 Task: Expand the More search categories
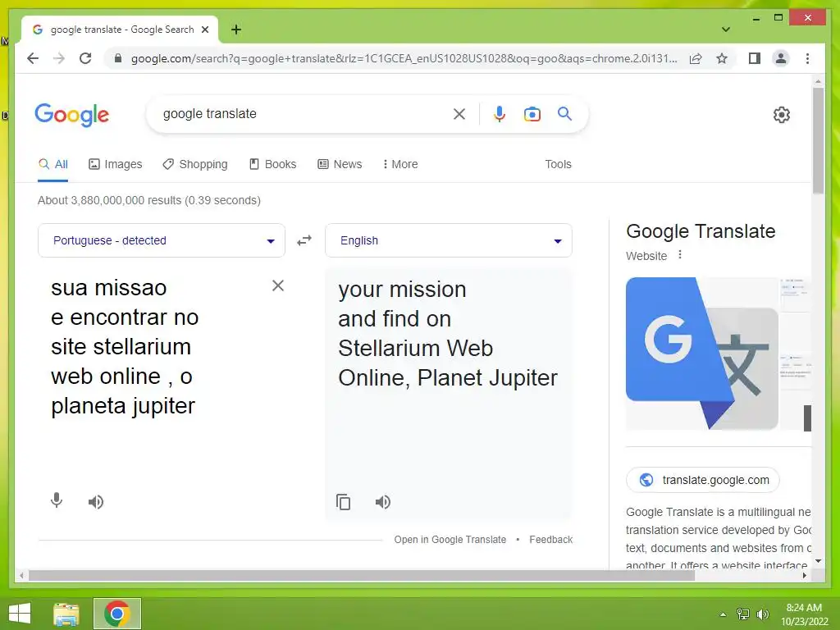coord(400,164)
